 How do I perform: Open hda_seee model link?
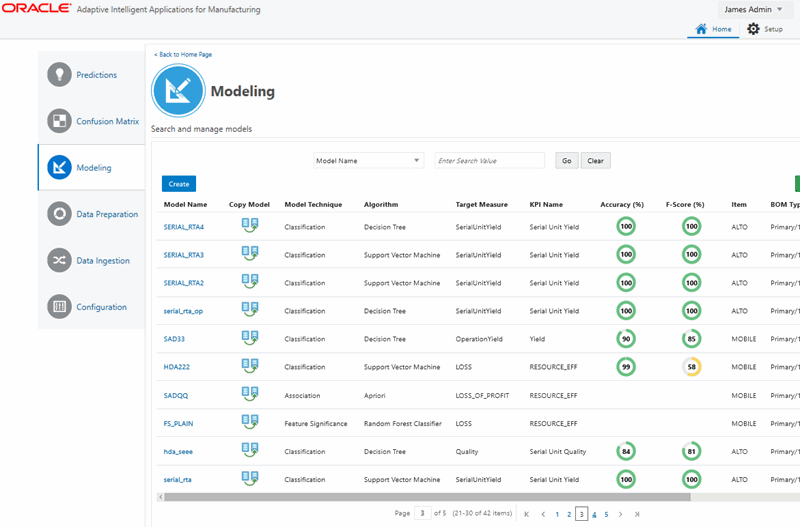(x=178, y=451)
